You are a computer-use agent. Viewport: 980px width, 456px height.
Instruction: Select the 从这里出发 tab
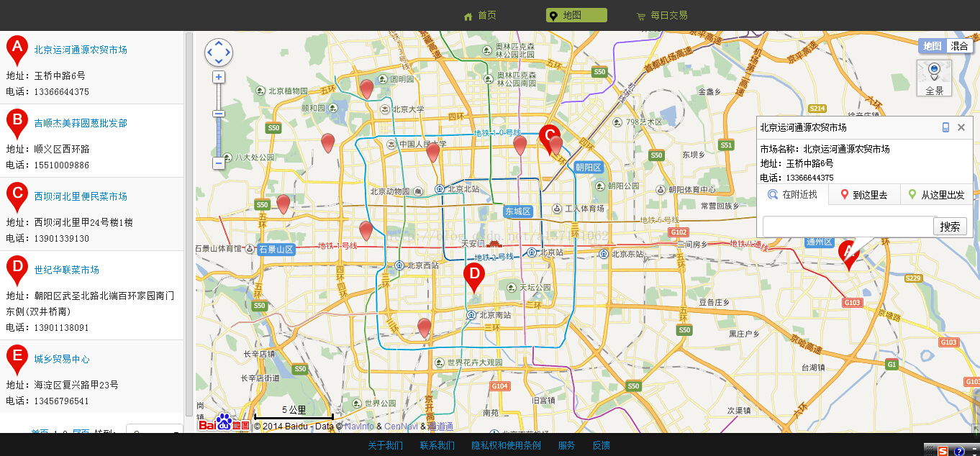937,195
